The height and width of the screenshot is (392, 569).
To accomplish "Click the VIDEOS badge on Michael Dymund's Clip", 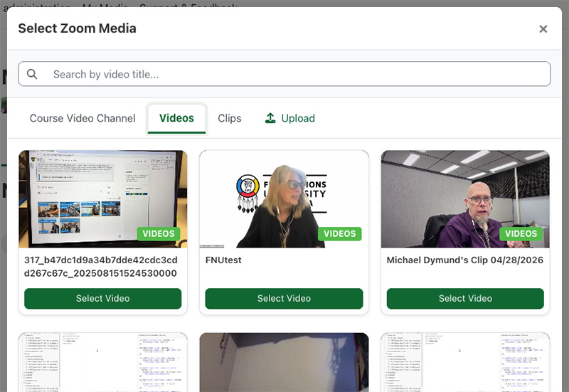I will tap(521, 234).
